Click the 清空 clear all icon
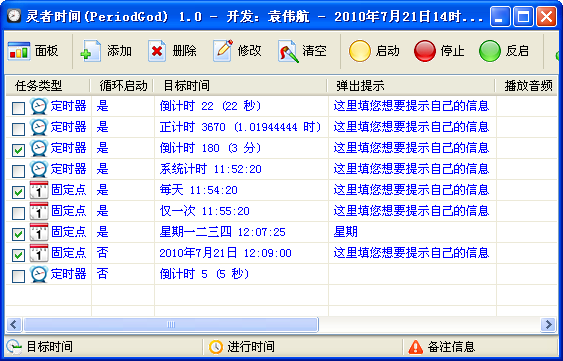563x361 pixels. tap(288, 51)
